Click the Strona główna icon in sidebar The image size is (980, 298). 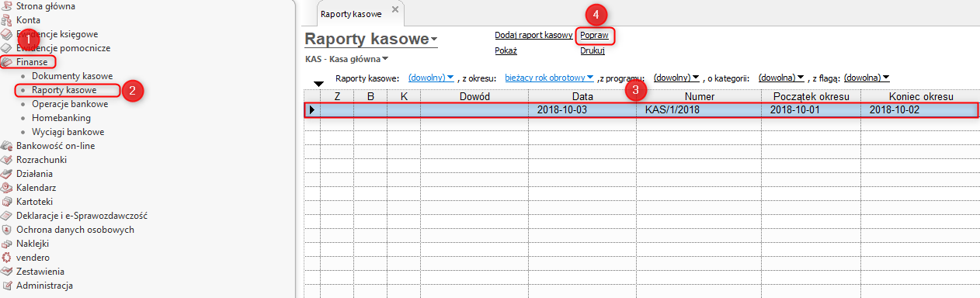pyautogui.click(x=7, y=6)
